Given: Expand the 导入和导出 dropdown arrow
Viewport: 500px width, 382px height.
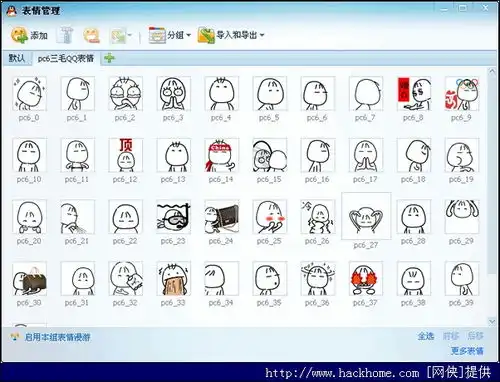Looking at the screenshot, I should [262, 35].
